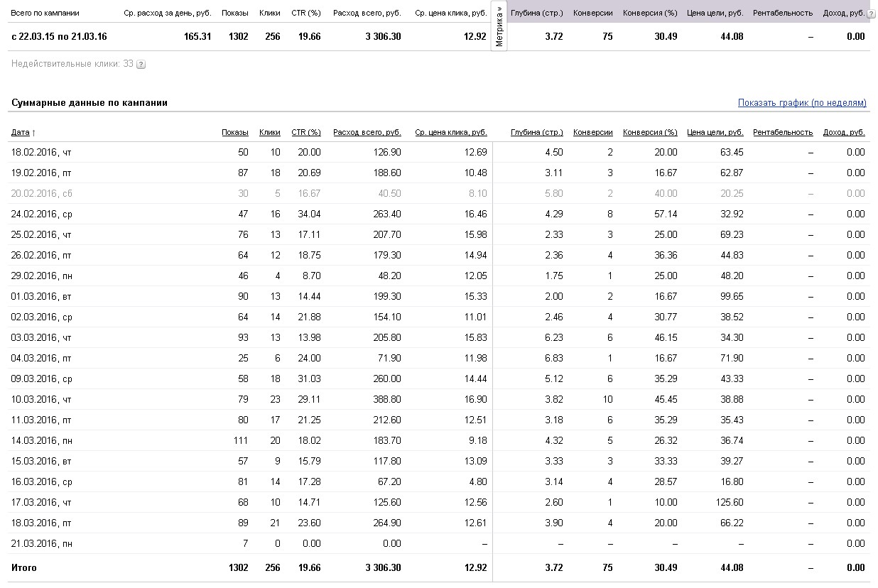The image size is (878, 588).
Task: Sort by underlined Конверсия (%) column header
Action: click(x=650, y=132)
